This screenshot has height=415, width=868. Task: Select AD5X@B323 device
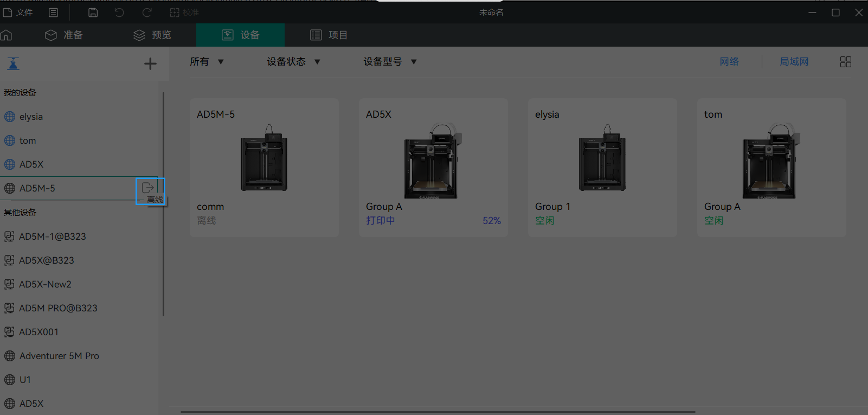pyautogui.click(x=79, y=260)
